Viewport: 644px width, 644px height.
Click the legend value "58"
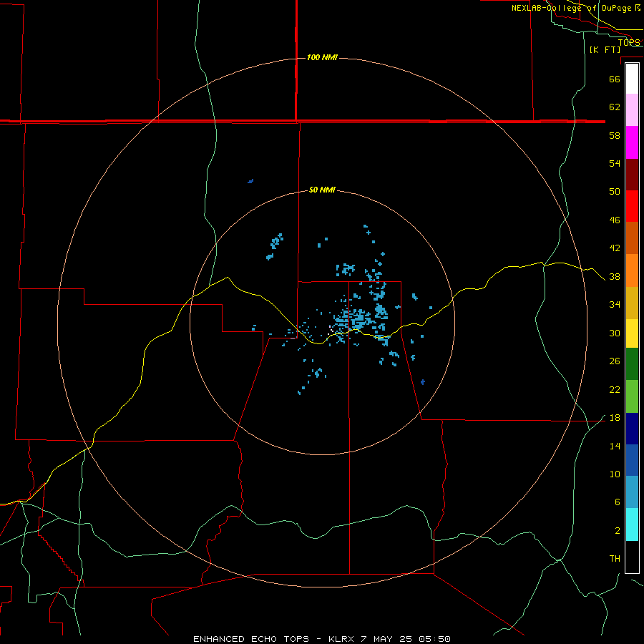coord(615,135)
